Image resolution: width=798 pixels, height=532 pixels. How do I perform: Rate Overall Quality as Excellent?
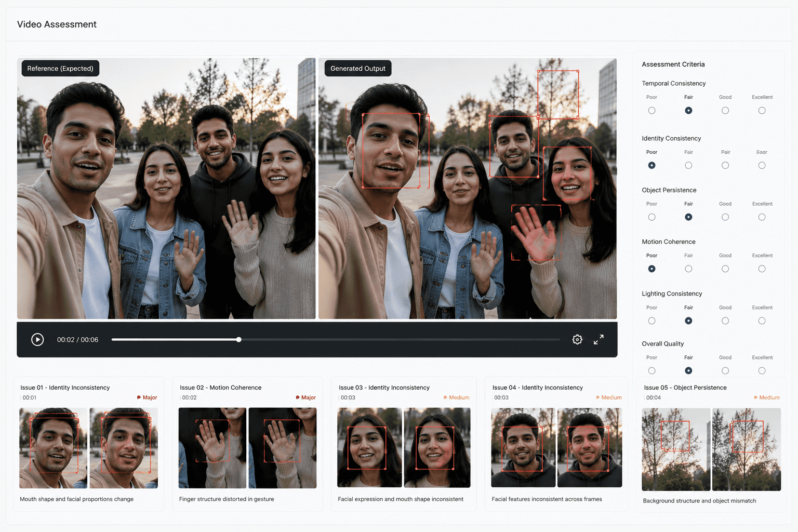point(762,370)
